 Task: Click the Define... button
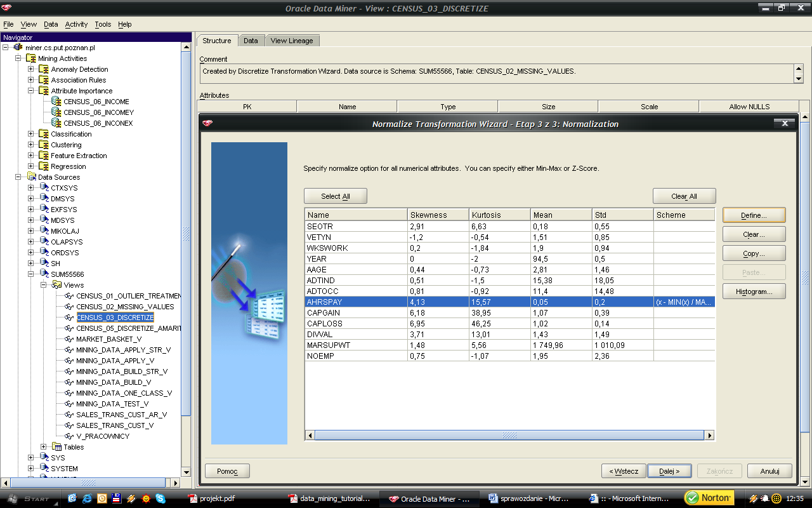click(x=754, y=215)
